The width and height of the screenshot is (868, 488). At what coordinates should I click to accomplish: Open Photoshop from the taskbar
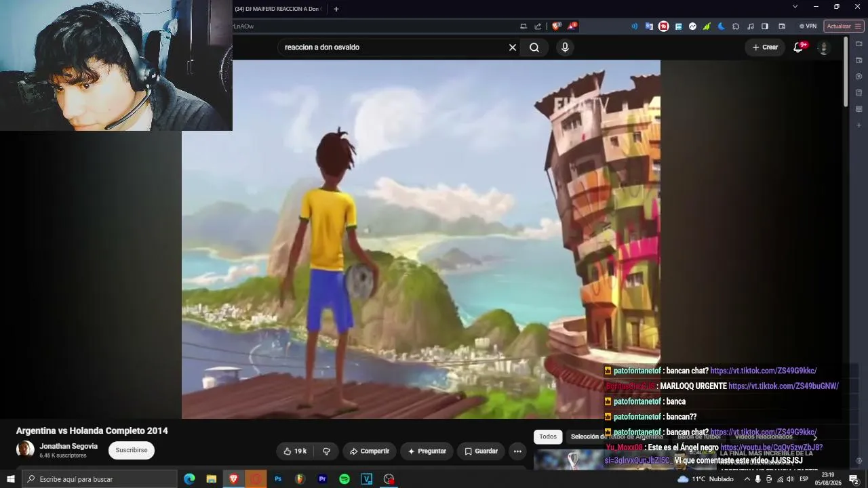[x=278, y=479]
